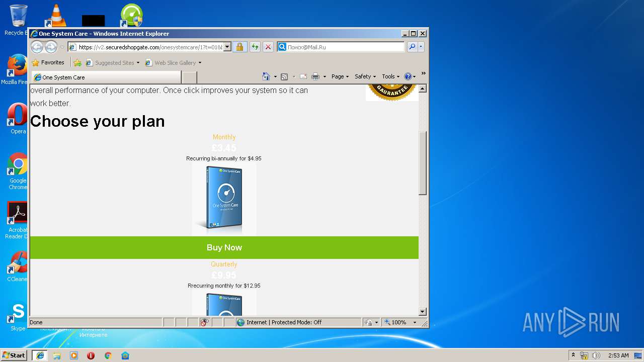The image size is (644, 362).
Task: Add page to Favorites bar icon
Action: (77, 63)
